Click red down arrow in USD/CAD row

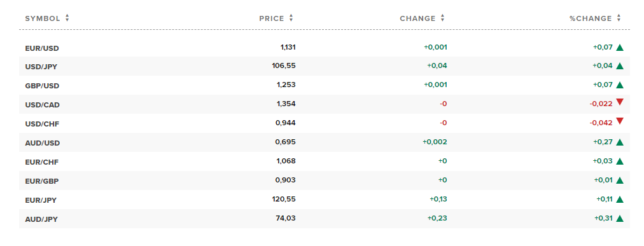click(x=620, y=102)
